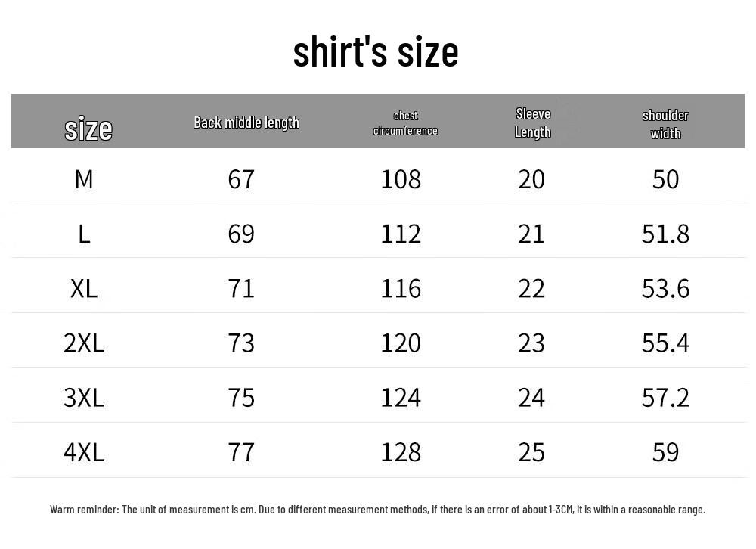Select the "size" column header
The height and width of the screenshot is (549, 756).
point(88,129)
